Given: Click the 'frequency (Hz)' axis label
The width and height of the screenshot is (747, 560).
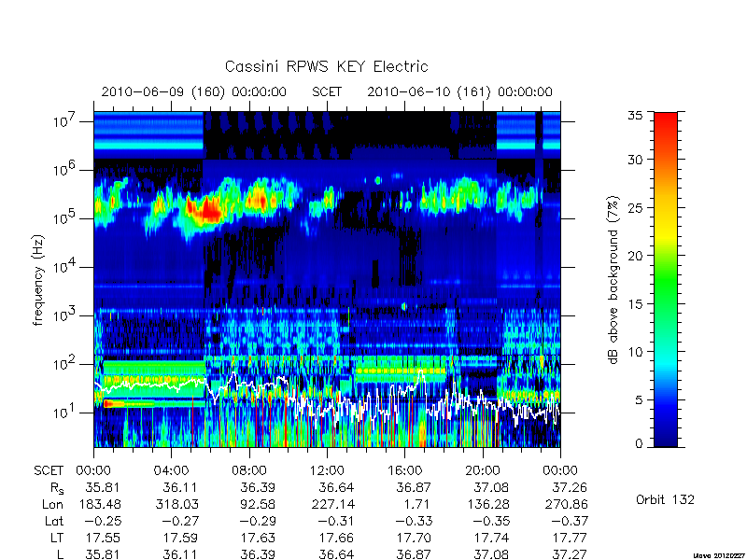Looking at the screenshot, I should pos(38,280).
